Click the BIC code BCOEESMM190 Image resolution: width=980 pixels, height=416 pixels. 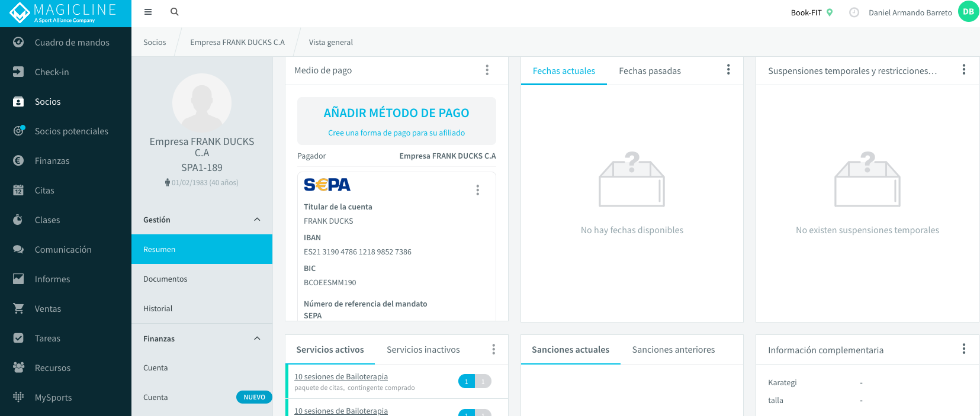pyautogui.click(x=330, y=282)
